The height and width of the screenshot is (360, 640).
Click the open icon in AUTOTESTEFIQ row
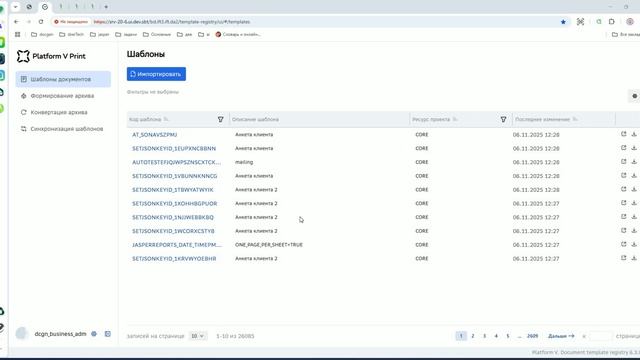click(623, 162)
